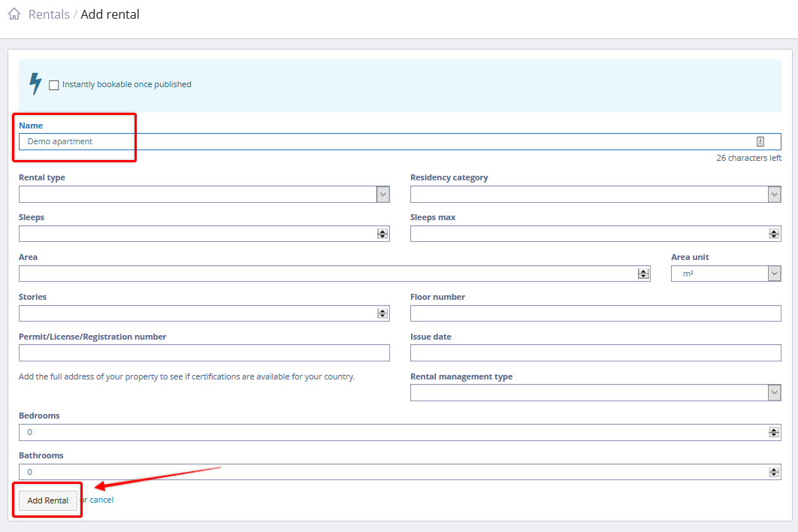Click the Bathrooms spinner arrows

click(x=774, y=472)
